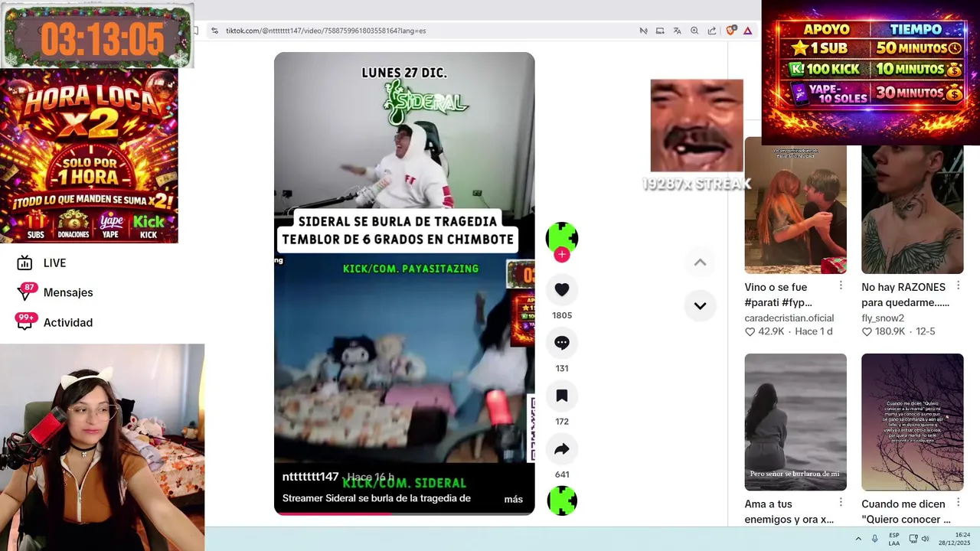Open site settings icon left of the URL
This screenshot has height=551, width=980.
tap(215, 31)
